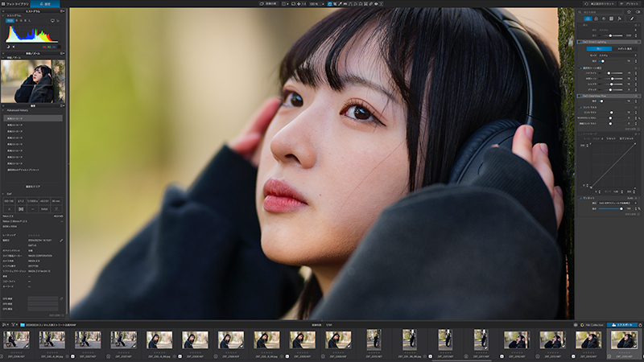Image resolution: width=644 pixels, height=362 pixels.
Task: Collapse the Exif section
Action: pyautogui.click(x=3, y=194)
